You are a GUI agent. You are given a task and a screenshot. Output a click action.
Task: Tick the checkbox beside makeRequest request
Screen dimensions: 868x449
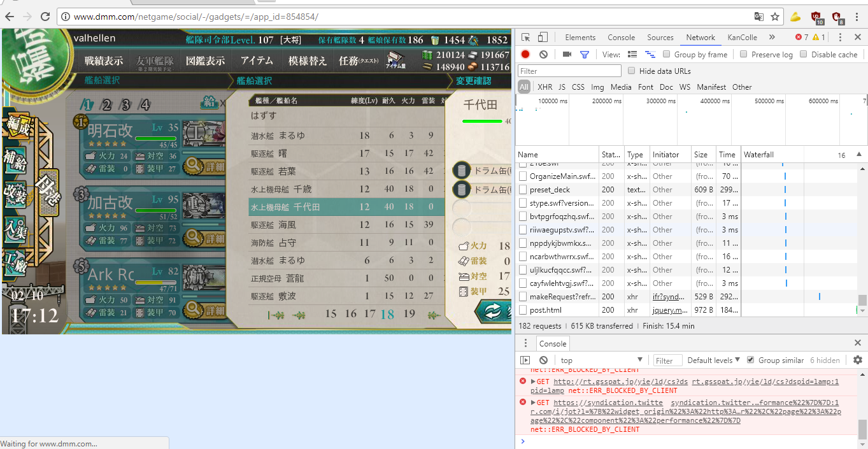click(523, 297)
